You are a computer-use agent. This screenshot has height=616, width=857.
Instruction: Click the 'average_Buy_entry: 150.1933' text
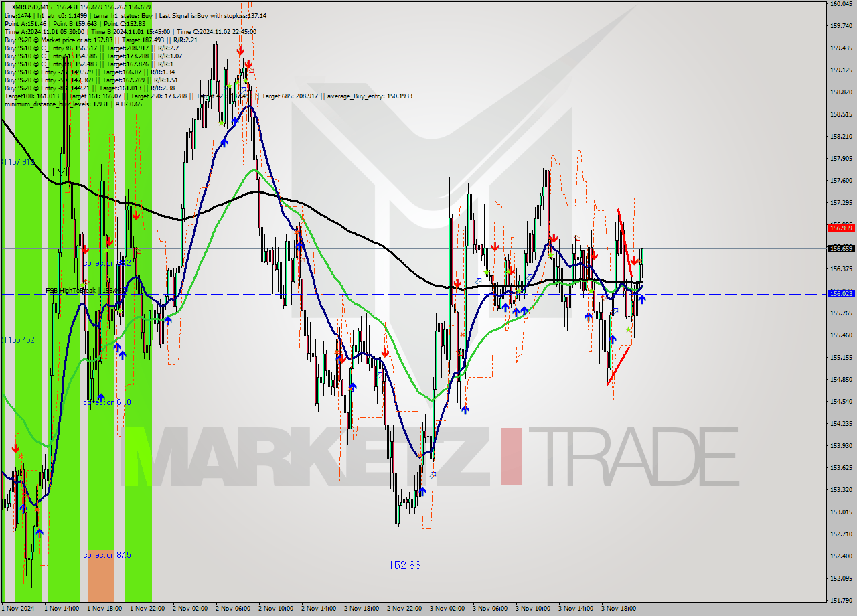pyautogui.click(x=369, y=96)
